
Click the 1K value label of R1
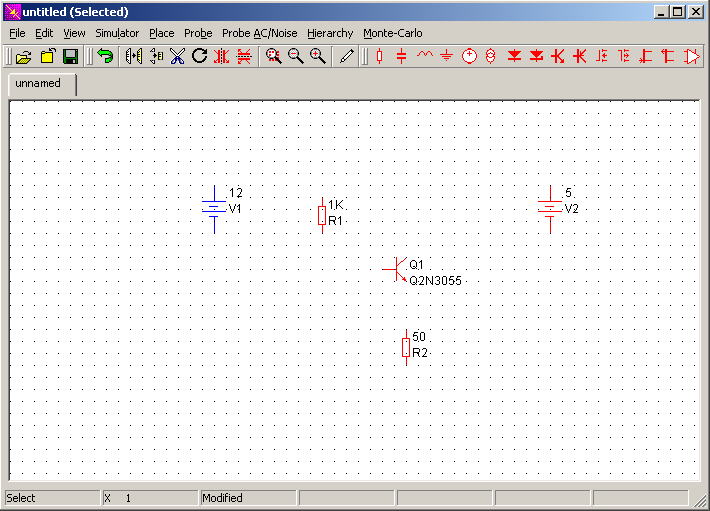pyautogui.click(x=336, y=205)
